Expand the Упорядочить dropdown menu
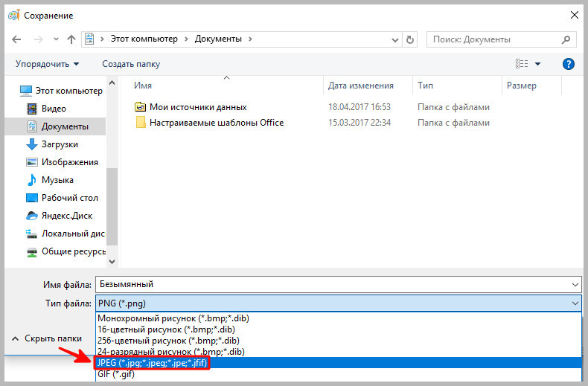Image resolution: width=588 pixels, height=386 pixels. pos(47,64)
